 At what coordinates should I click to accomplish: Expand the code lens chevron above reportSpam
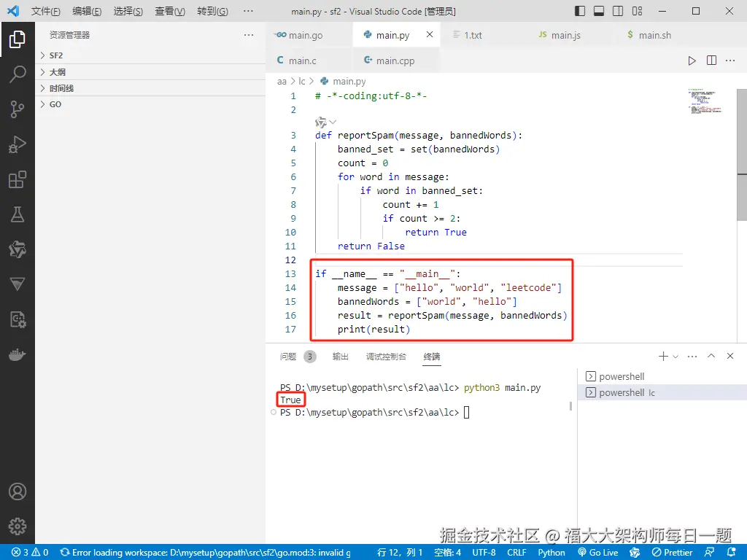333,122
